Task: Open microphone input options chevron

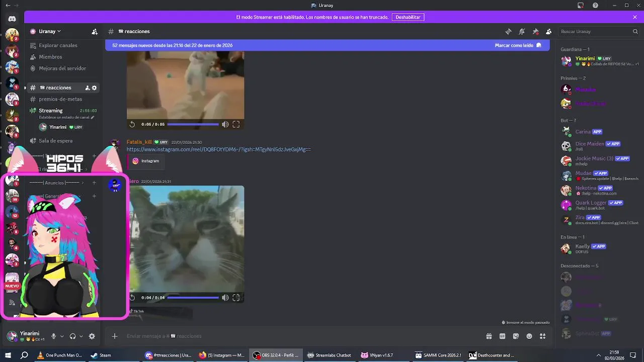Action: [62, 336]
